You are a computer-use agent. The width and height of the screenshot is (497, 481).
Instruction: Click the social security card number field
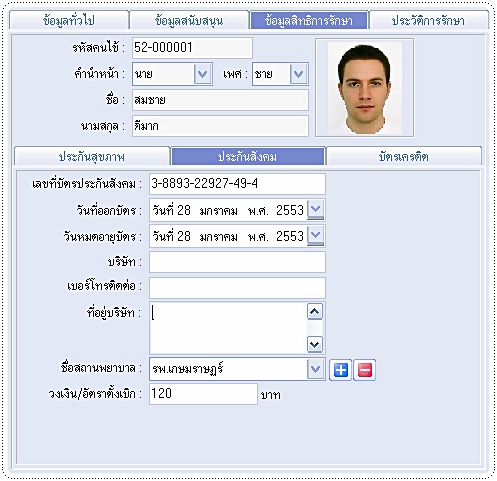coord(237,184)
